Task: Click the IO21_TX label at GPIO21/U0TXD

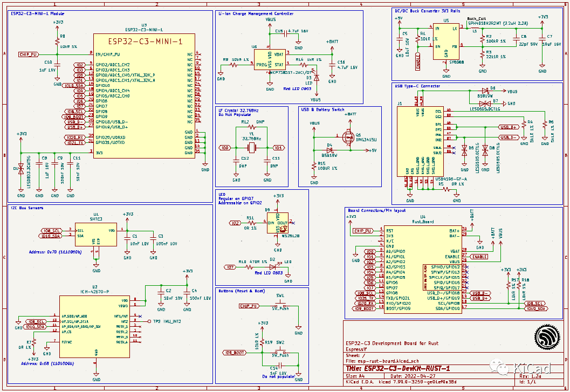Action: click(x=75, y=143)
